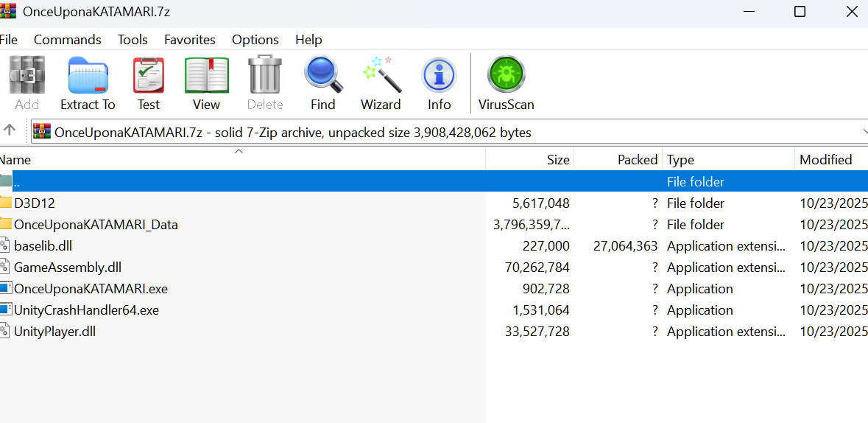Click size value 5,617,048
The width and height of the screenshot is (868, 423).
coord(541,203)
